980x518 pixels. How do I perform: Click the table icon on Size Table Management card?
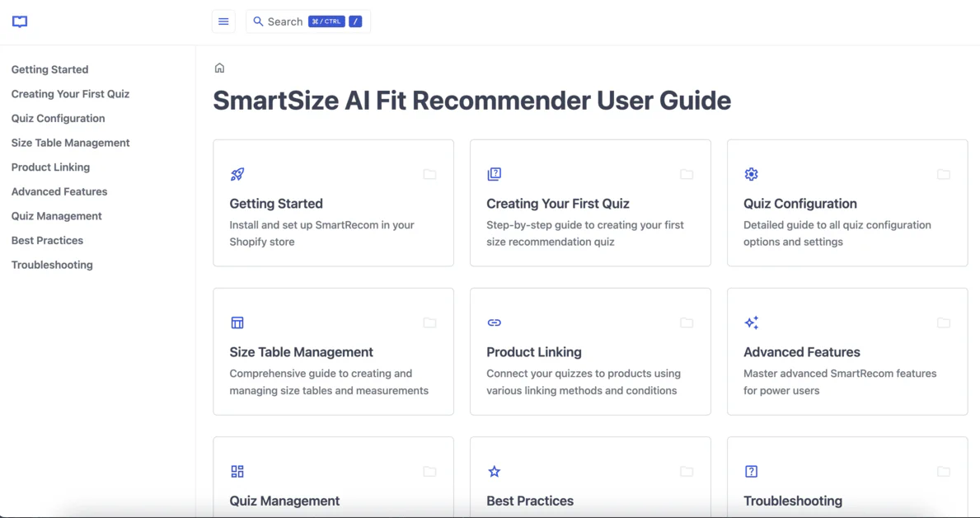tap(237, 323)
